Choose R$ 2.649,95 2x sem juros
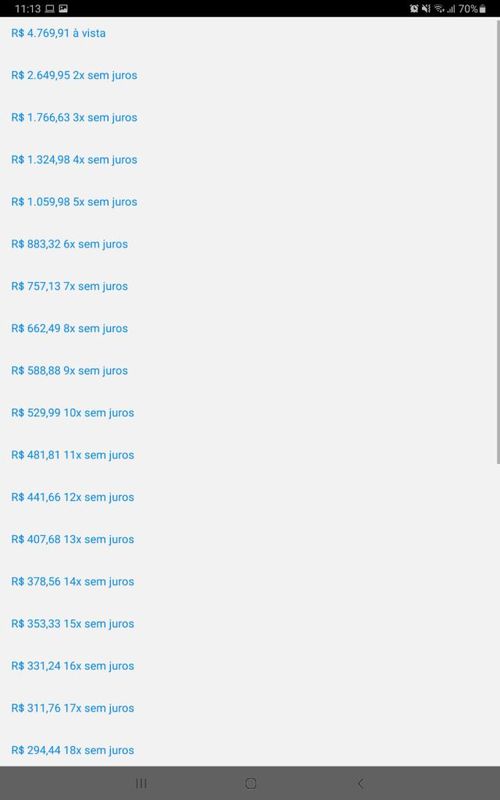 pos(74,76)
